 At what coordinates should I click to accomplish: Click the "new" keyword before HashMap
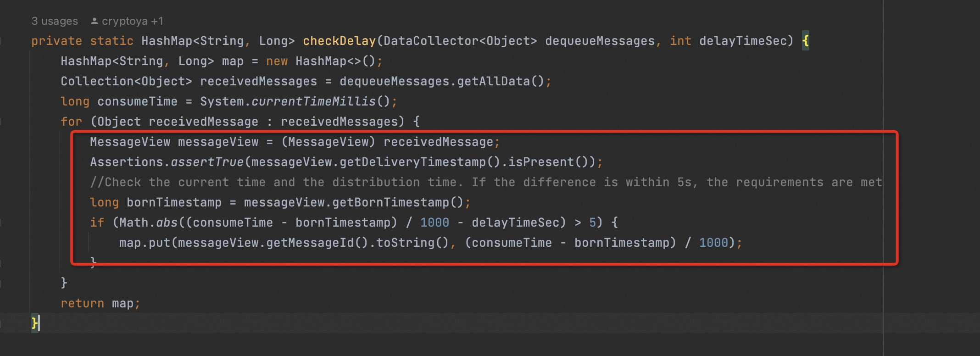[277, 61]
